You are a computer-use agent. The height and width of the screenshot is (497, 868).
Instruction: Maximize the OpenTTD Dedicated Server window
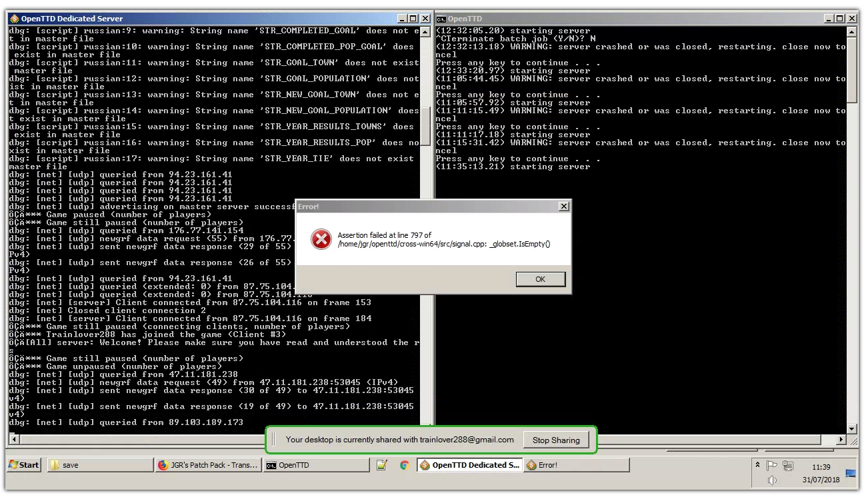[x=413, y=19]
